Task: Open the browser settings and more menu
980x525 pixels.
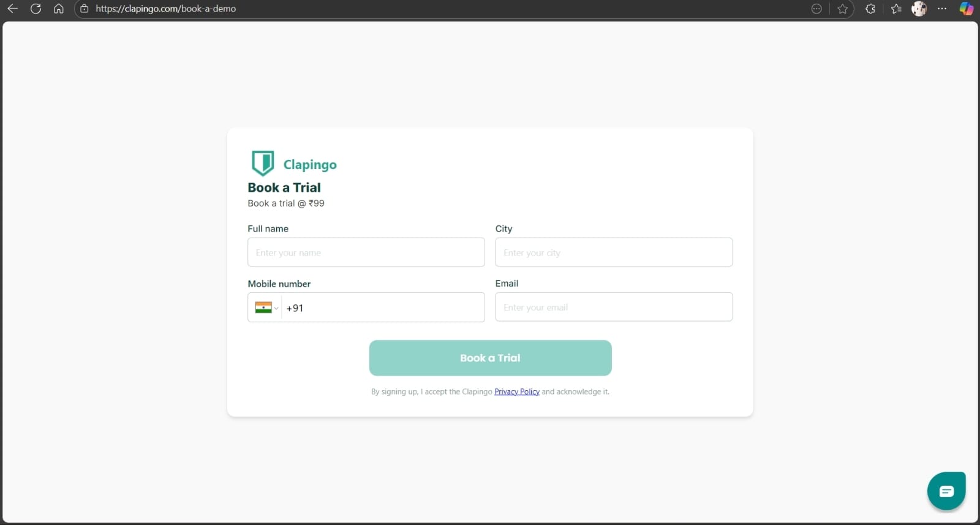Action: (x=942, y=9)
